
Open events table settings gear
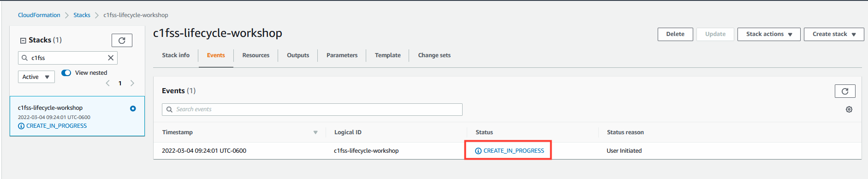coord(849,109)
